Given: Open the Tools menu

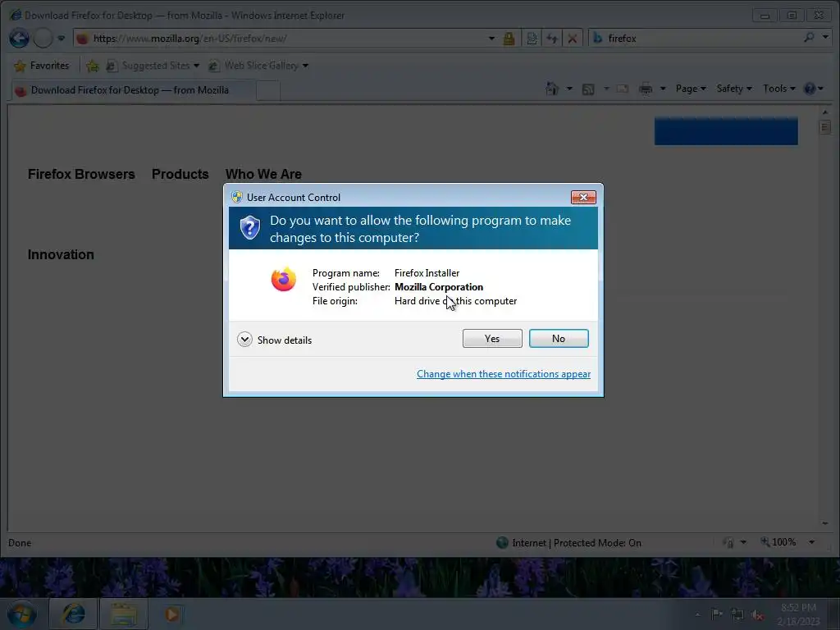Looking at the screenshot, I should click(779, 89).
